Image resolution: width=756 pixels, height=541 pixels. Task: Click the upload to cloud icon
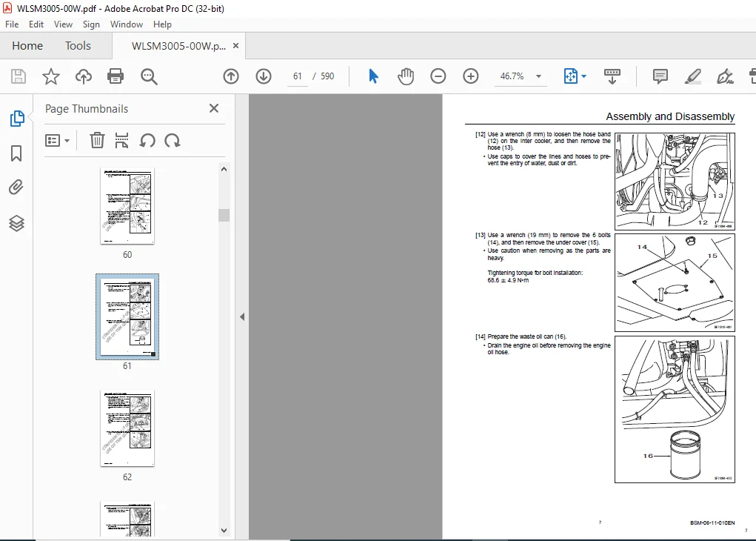tap(84, 76)
